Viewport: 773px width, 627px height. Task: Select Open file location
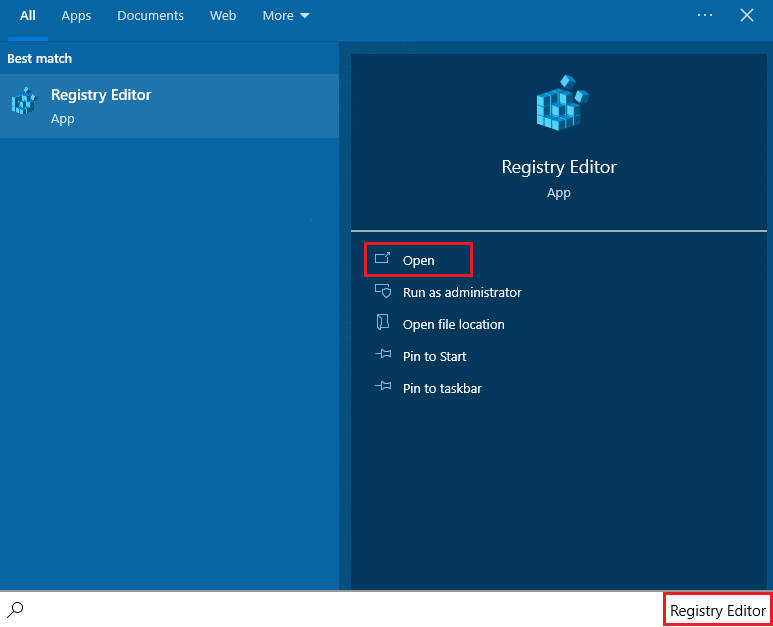coord(454,324)
